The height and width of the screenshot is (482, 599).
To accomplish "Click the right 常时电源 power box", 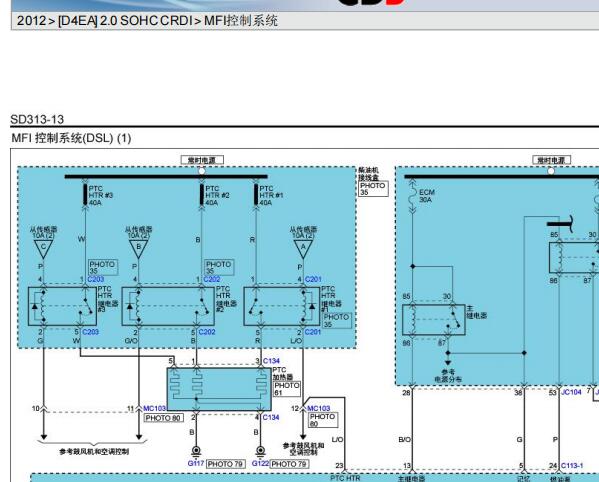I will tap(552, 160).
